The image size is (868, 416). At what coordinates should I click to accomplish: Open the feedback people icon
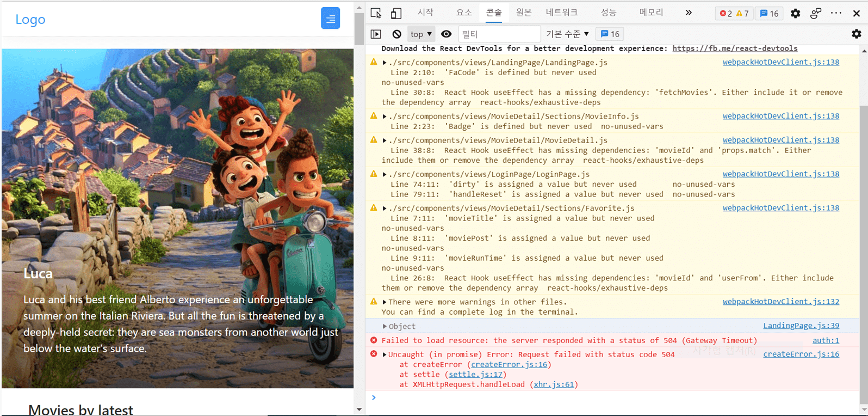[x=816, y=14]
